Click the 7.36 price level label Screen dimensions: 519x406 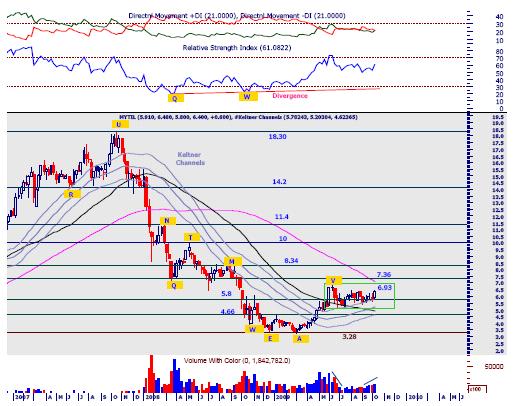(x=384, y=275)
